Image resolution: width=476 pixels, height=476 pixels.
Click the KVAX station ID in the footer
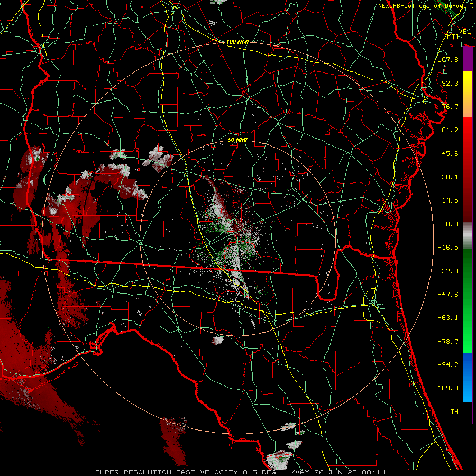301,472
